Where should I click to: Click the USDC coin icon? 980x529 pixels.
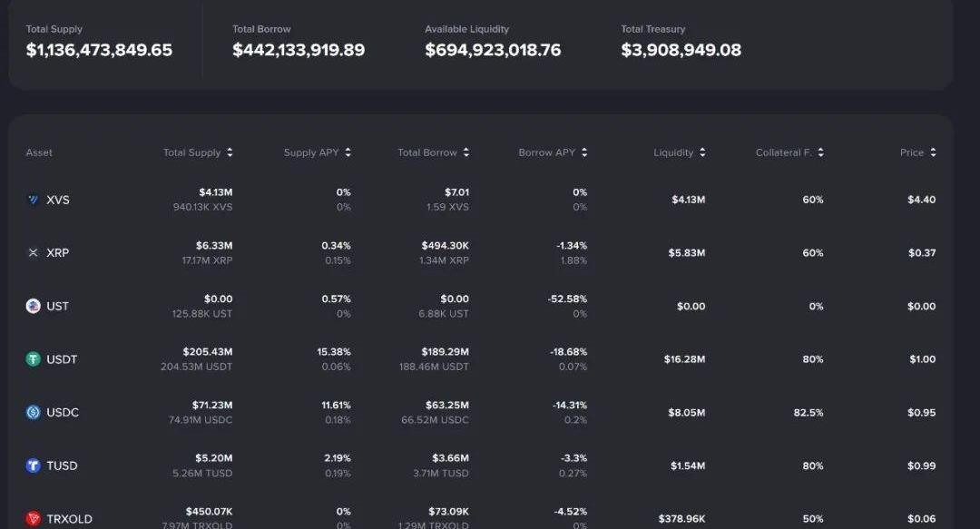tap(34, 412)
